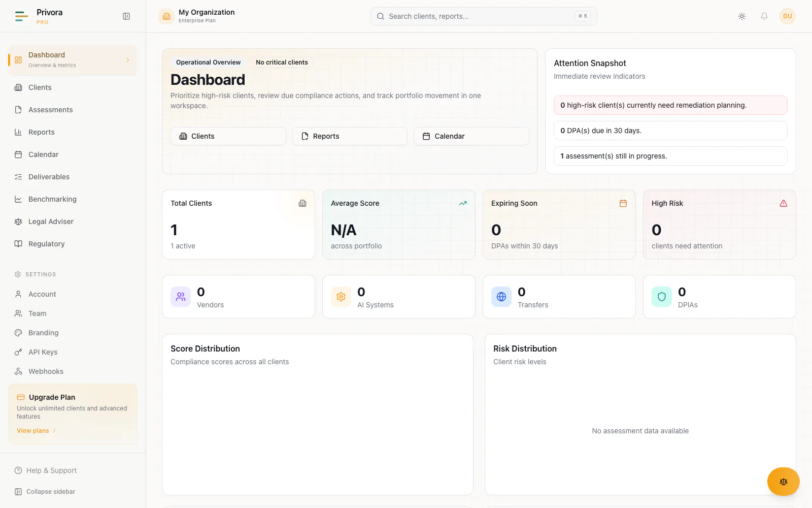Viewport: 812px width, 508px height.
Task: Click the assessment(s) still in progress row
Action: point(670,156)
